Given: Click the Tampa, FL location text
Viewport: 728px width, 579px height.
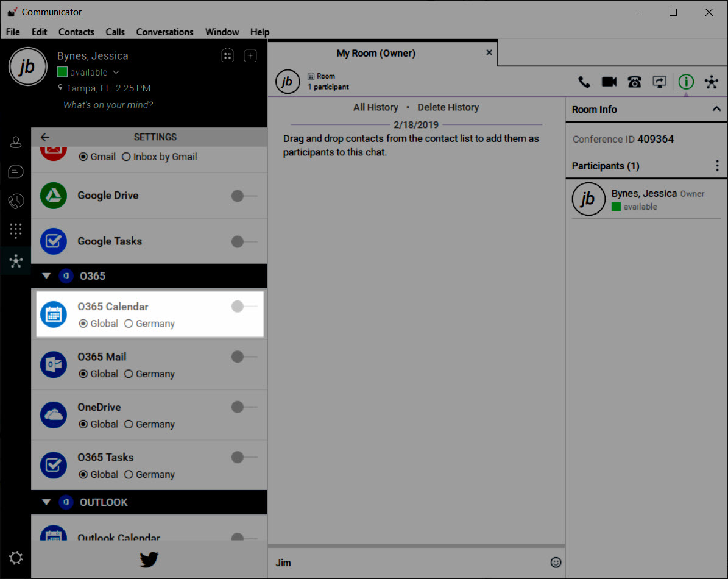Looking at the screenshot, I should pyautogui.click(x=88, y=88).
